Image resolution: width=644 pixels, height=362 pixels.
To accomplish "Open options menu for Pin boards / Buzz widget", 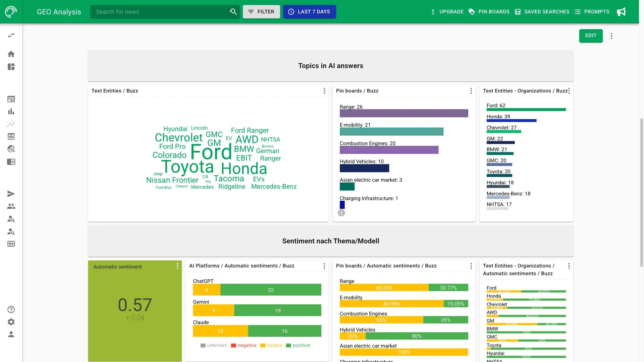I will point(471,91).
